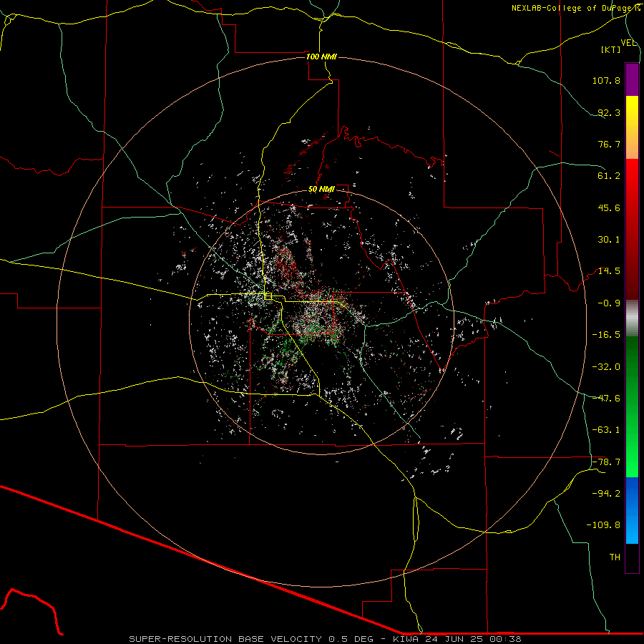Click the VEL legend heading

(628, 43)
